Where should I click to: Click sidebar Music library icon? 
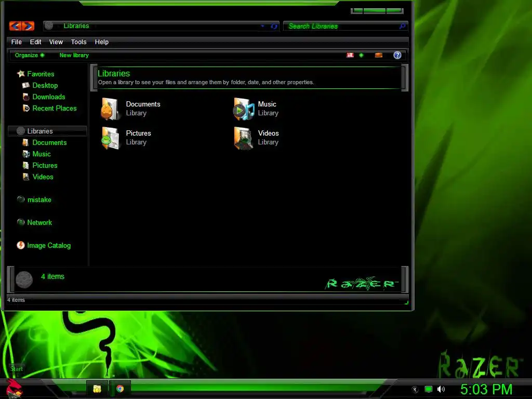pyautogui.click(x=26, y=154)
